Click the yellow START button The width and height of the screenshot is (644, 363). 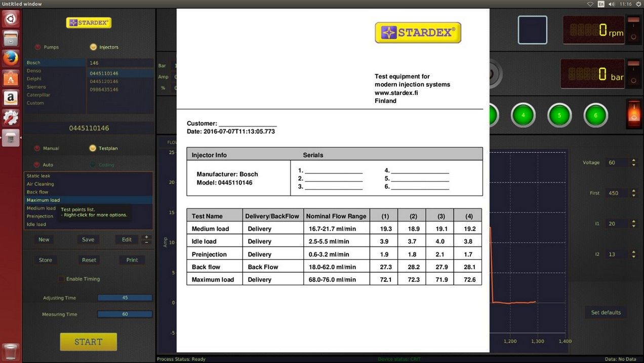pyautogui.click(x=89, y=342)
